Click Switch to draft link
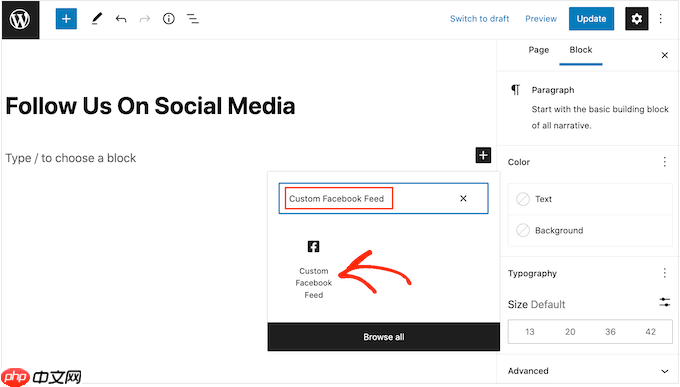680x387 pixels. [479, 19]
